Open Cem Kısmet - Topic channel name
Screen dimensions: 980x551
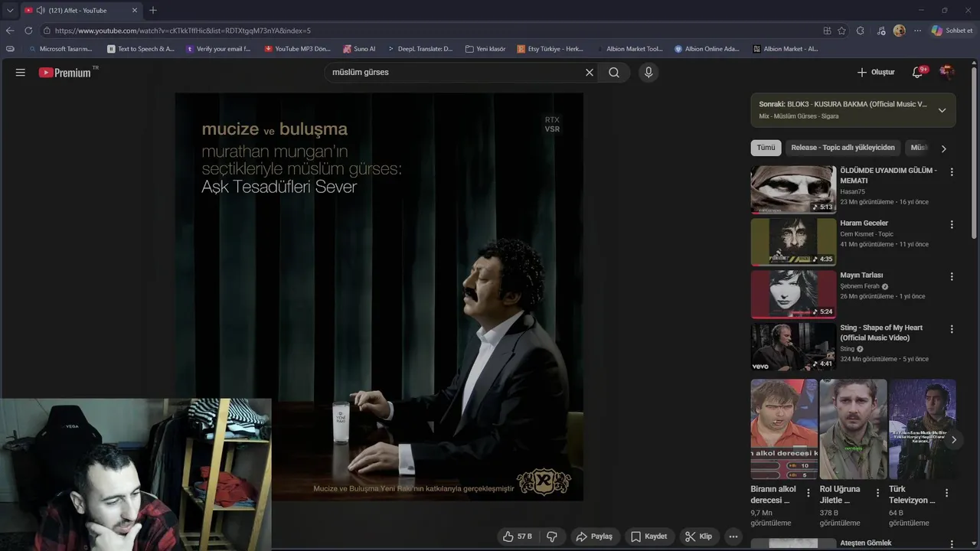click(867, 234)
